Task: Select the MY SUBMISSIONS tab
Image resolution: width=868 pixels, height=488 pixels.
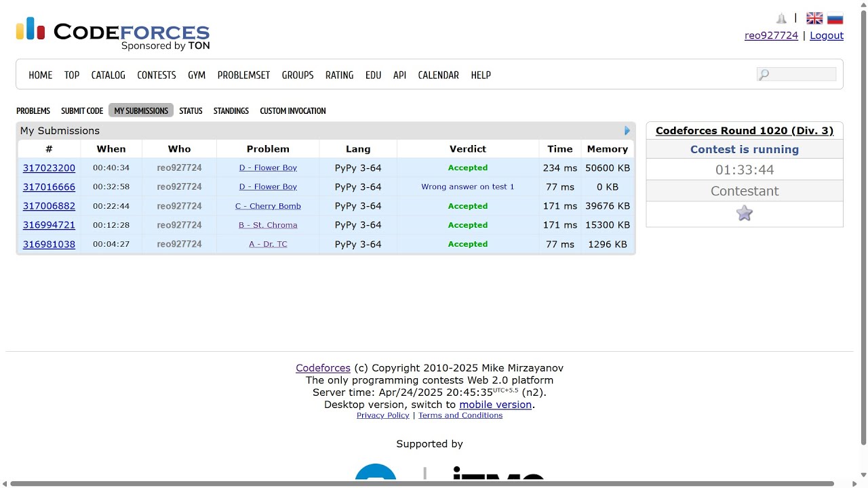Action: coord(141,110)
